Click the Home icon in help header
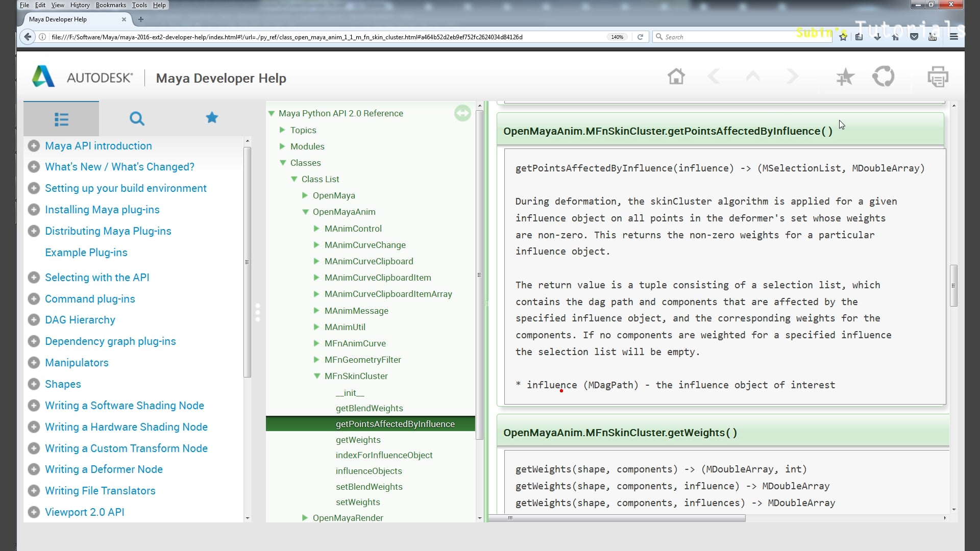 click(676, 77)
